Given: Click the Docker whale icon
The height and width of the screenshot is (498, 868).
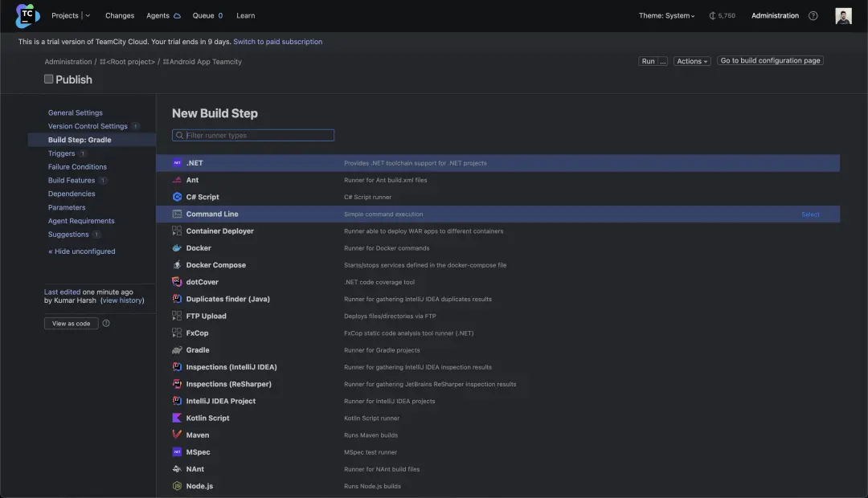Looking at the screenshot, I should 177,248.
